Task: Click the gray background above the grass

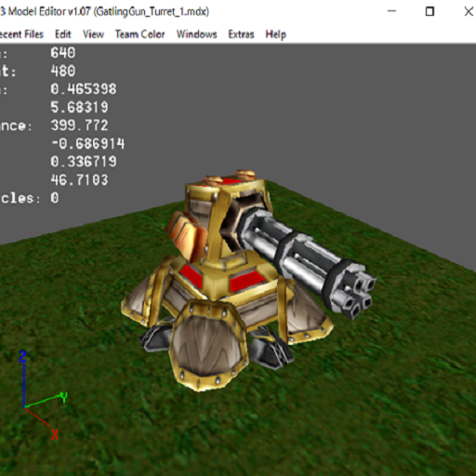Action: 310,109
